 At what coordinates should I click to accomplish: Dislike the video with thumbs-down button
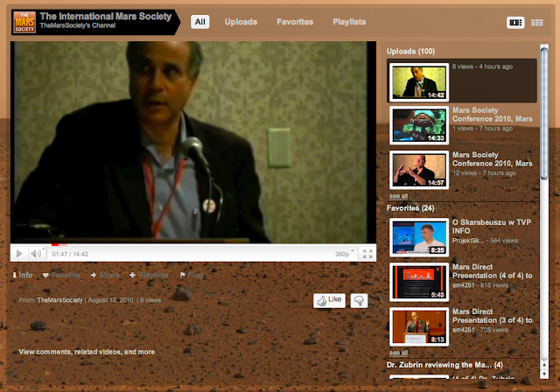[359, 300]
